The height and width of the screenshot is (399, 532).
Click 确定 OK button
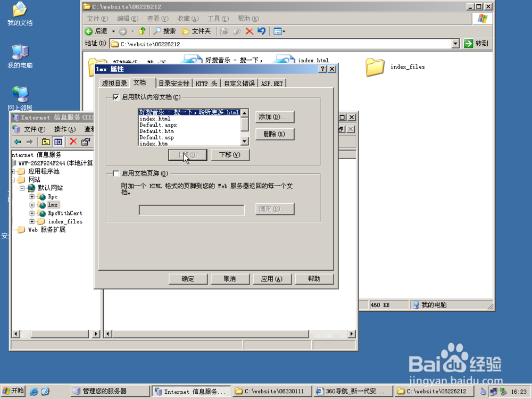pyautogui.click(x=188, y=279)
